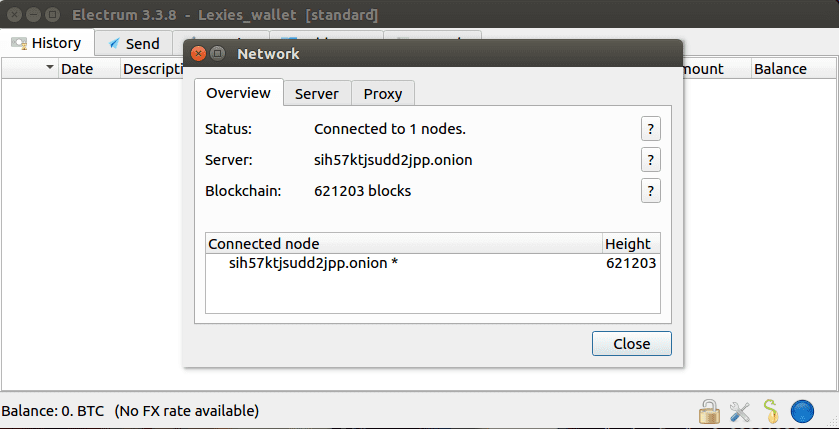This screenshot has height=429, width=839.
Task: Click the help button next to Status
Action: pyautogui.click(x=651, y=129)
